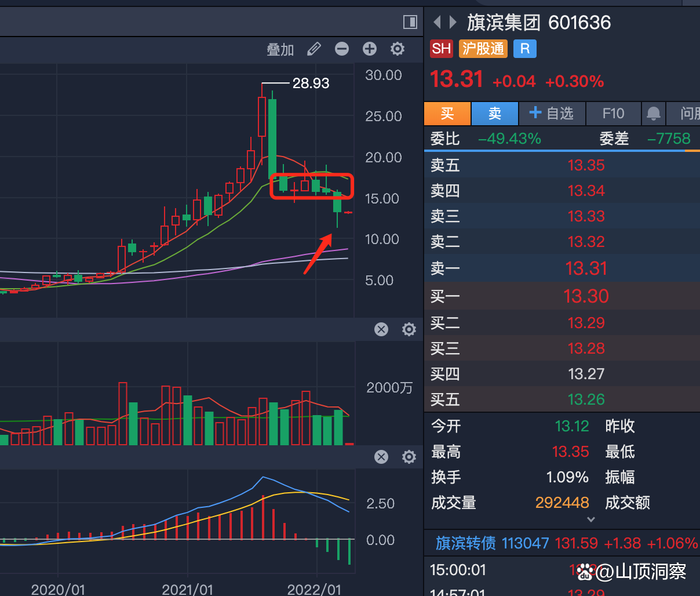This screenshot has height=596, width=700.
Task: Zoom in the chart with the plus icon
Action: point(369,49)
